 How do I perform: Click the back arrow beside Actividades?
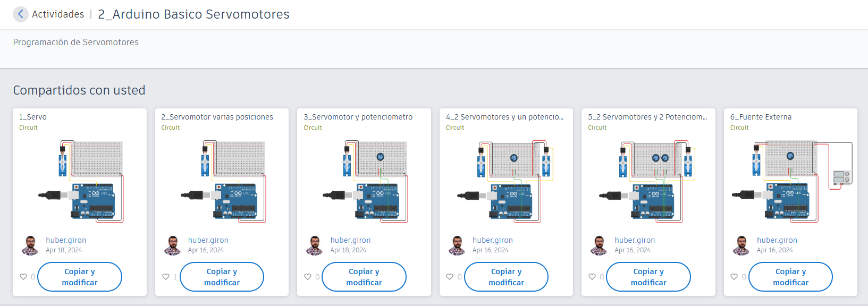coord(21,14)
